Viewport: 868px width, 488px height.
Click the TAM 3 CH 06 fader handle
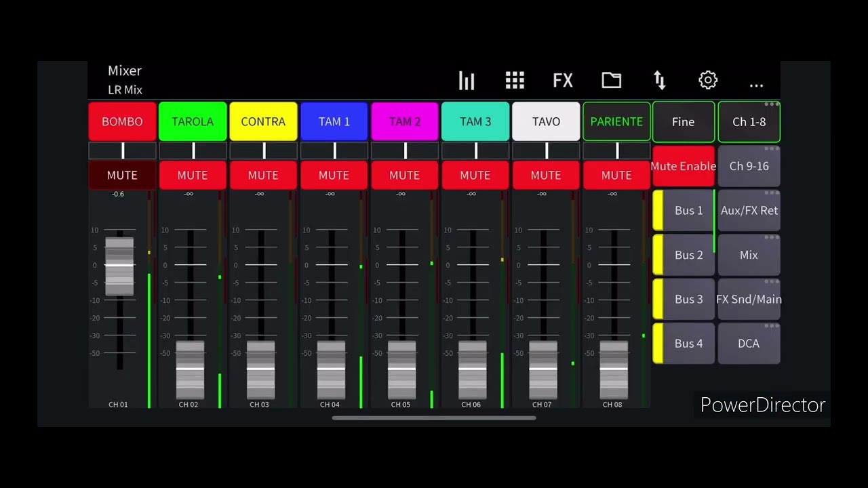[473, 370]
